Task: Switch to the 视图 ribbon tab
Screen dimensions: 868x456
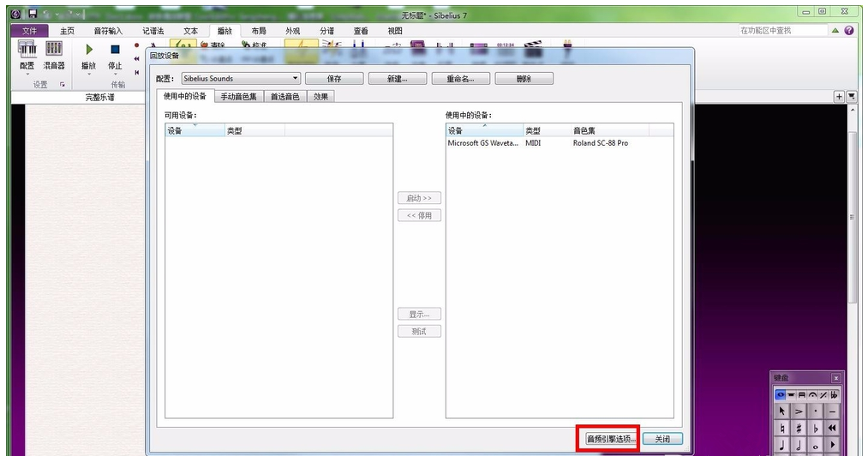Action: 395,31
